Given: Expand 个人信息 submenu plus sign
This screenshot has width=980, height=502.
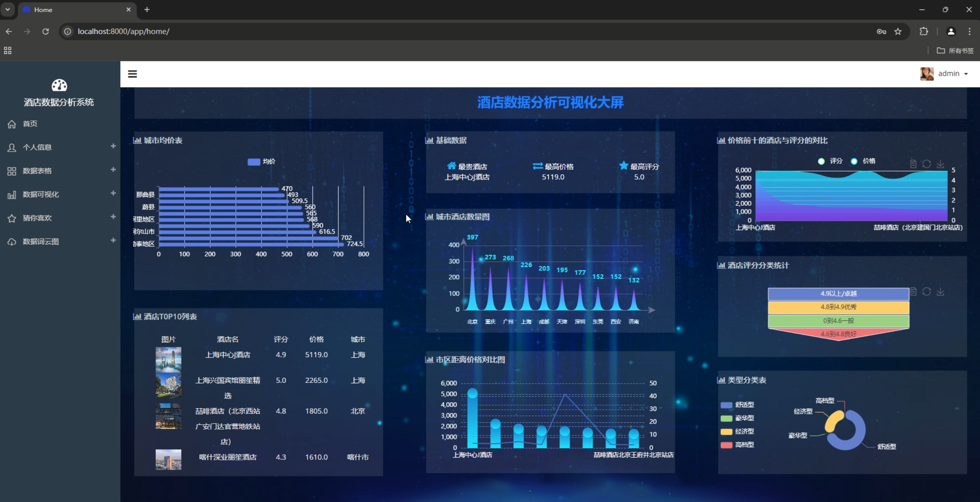Looking at the screenshot, I should tap(113, 146).
